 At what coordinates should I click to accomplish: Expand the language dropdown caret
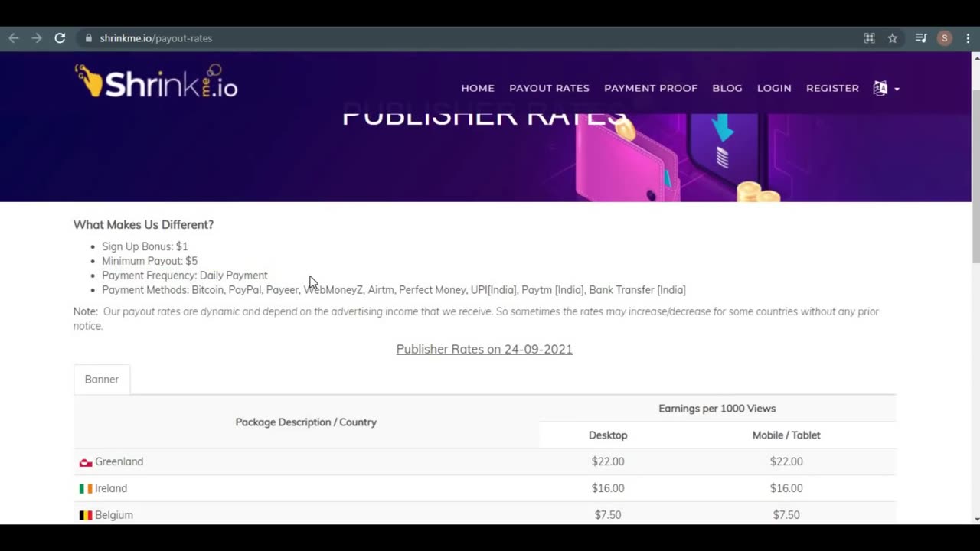click(x=897, y=89)
